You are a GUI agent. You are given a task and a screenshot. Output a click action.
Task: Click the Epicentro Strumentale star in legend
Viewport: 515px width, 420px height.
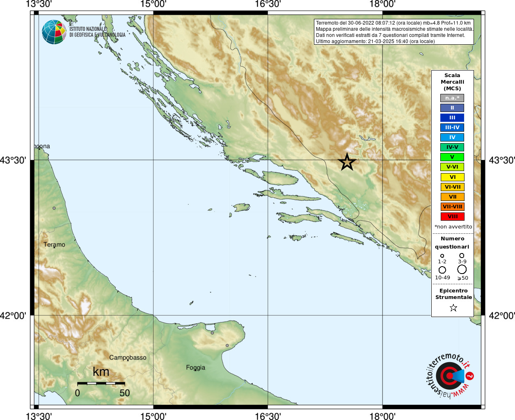(453, 308)
